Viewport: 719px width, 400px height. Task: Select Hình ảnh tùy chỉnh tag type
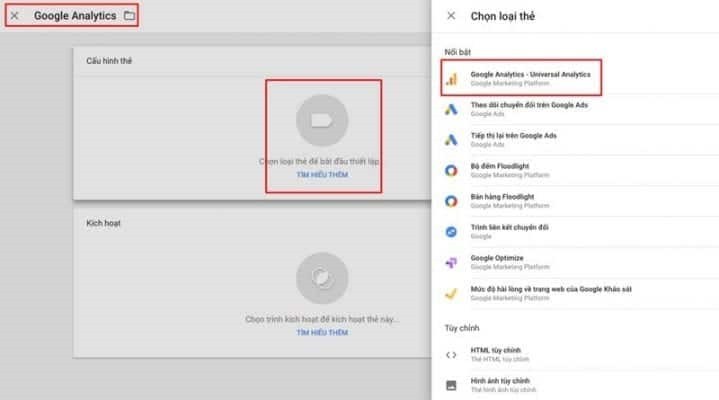[580, 385]
